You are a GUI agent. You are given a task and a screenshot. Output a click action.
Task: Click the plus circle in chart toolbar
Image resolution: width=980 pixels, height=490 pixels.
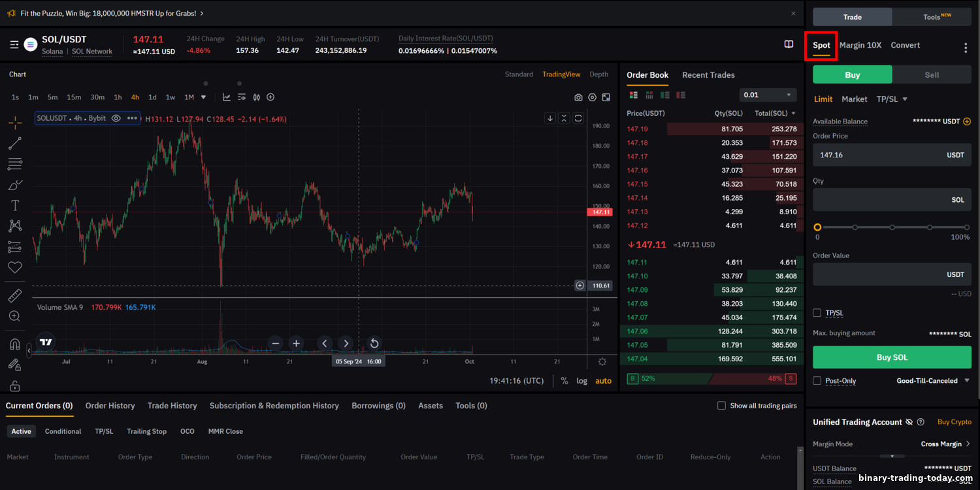pos(270,97)
